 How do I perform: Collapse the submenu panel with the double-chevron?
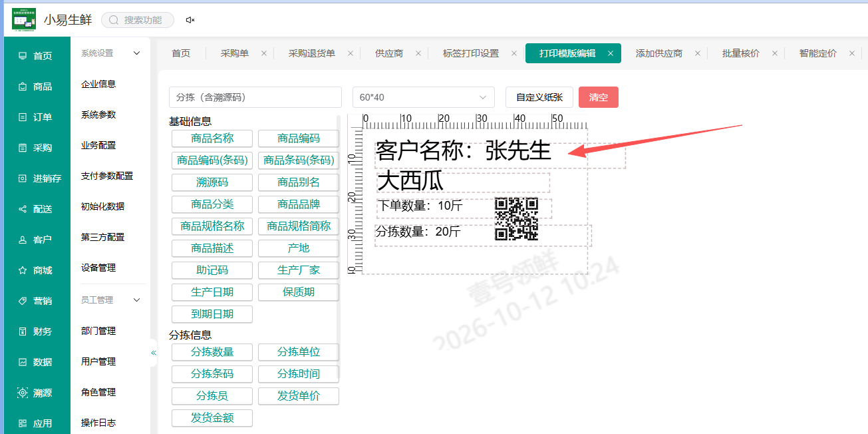154,353
